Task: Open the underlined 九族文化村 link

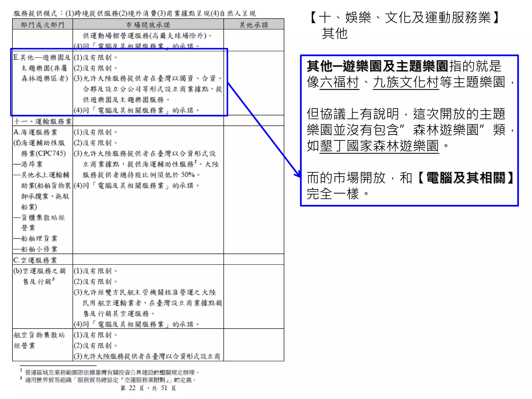Action: (406, 82)
